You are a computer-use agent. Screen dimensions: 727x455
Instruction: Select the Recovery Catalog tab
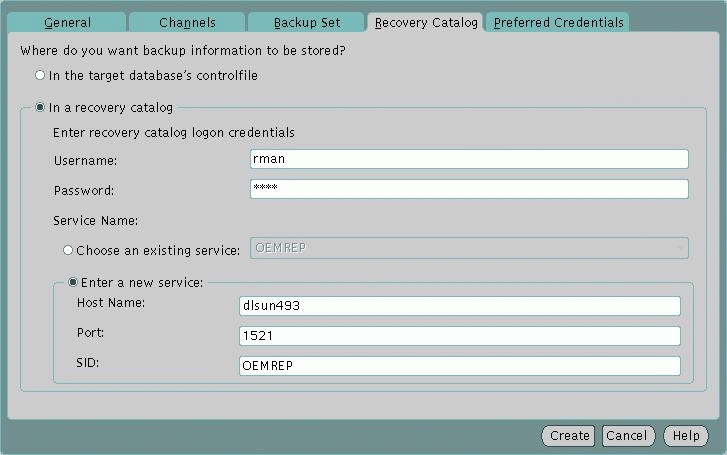click(425, 22)
